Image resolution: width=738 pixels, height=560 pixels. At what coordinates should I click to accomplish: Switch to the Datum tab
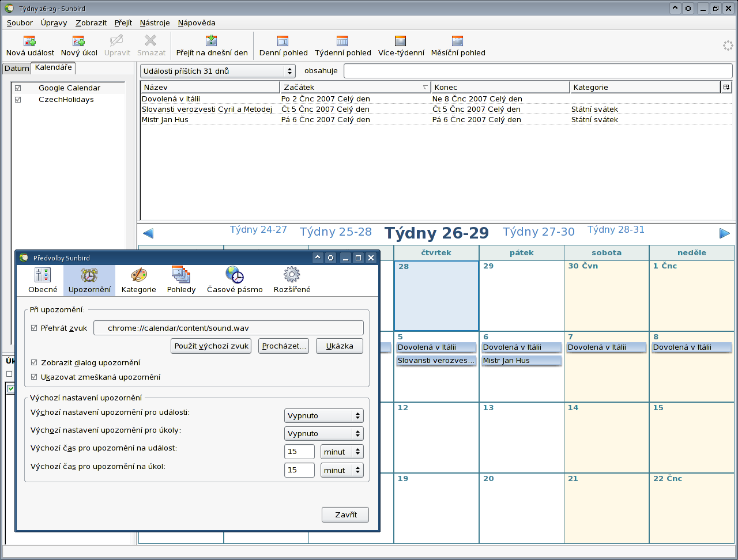17,69
